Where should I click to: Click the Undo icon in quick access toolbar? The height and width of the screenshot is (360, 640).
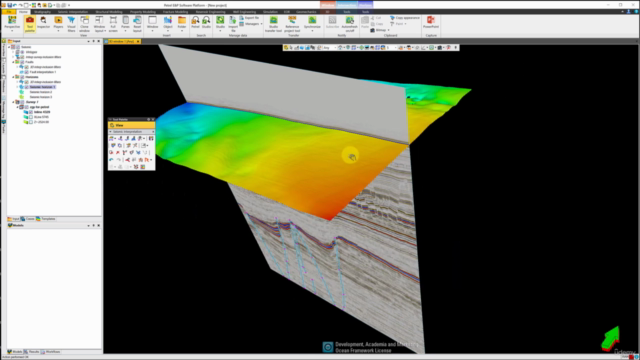coord(15,5)
